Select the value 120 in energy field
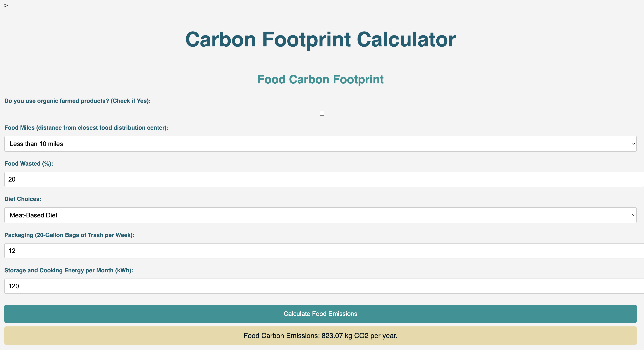This screenshot has height=350, width=644. 13,286
